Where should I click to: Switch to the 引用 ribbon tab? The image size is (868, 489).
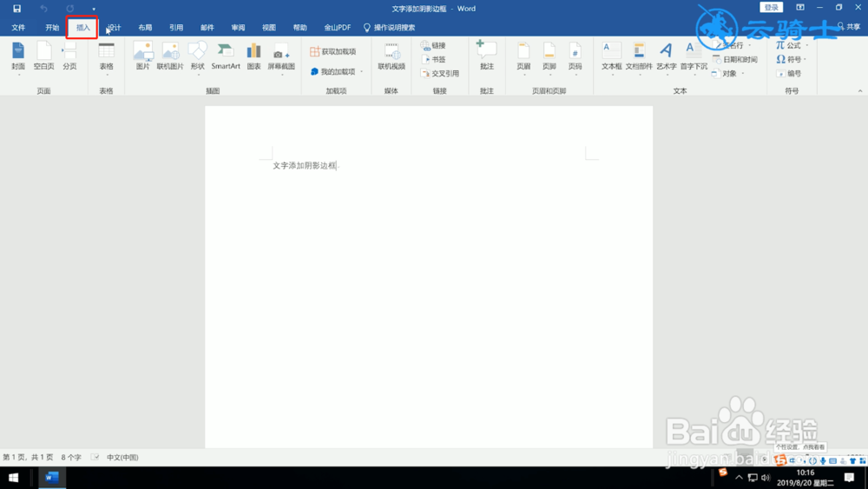pyautogui.click(x=176, y=27)
